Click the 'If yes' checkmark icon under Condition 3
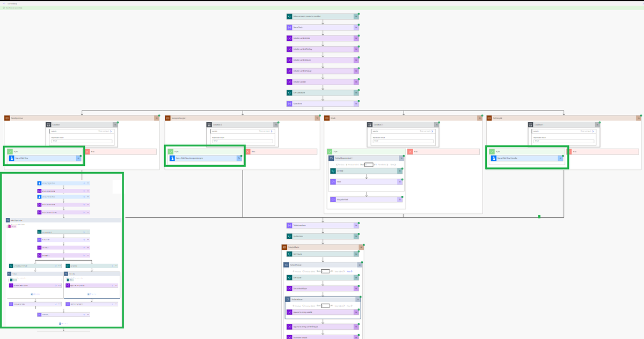644x339 pixels. point(330,152)
